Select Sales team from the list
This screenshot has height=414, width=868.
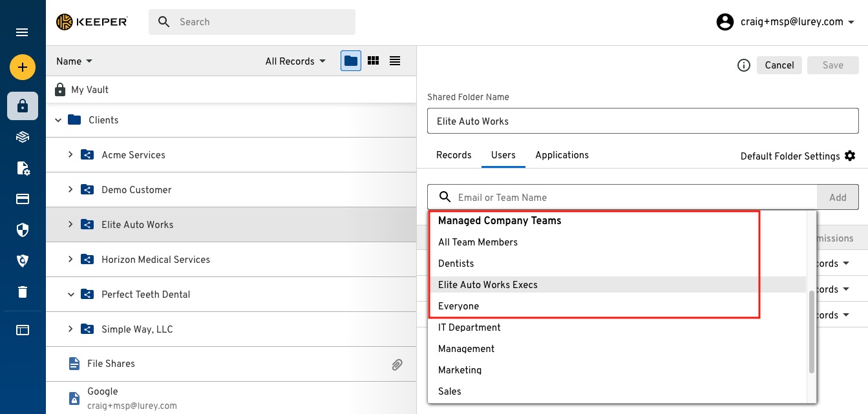[617, 391]
